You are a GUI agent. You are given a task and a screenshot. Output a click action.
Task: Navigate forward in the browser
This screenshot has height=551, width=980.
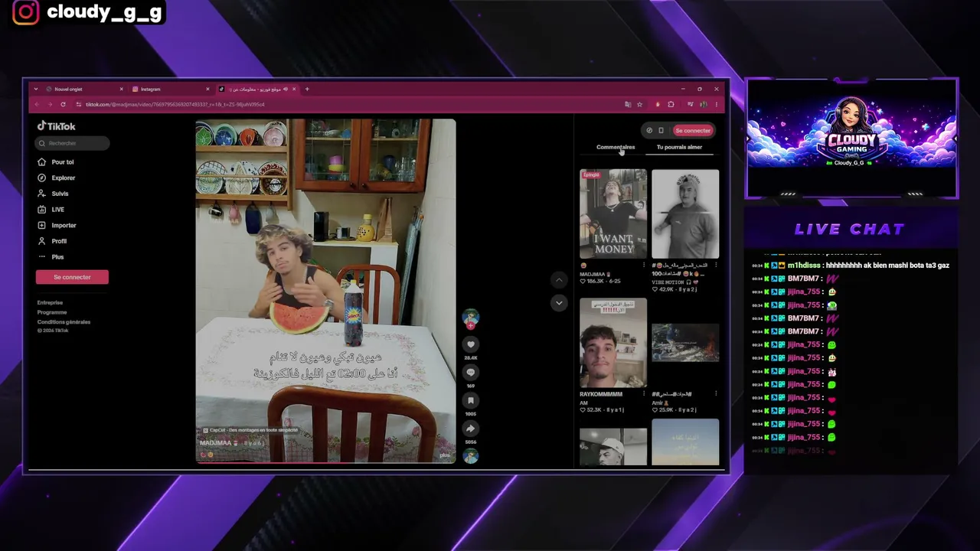[x=50, y=104]
